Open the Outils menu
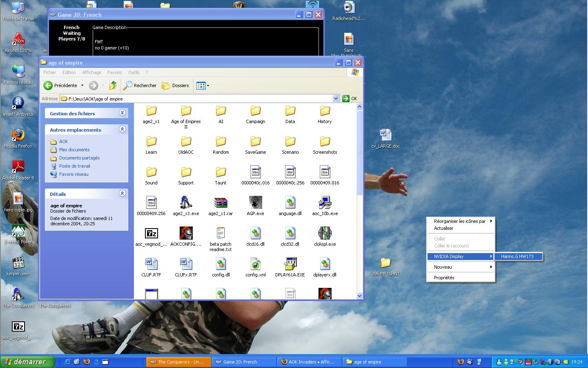 134,72
